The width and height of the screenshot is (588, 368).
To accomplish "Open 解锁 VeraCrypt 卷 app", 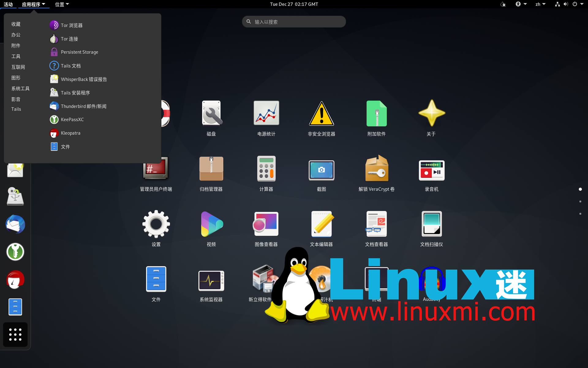I will coord(377,174).
